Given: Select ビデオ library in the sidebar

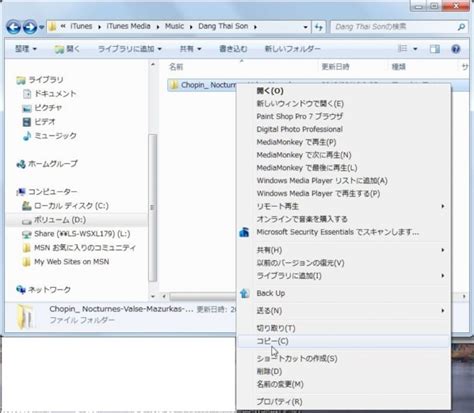Looking at the screenshot, I should [x=39, y=122].
